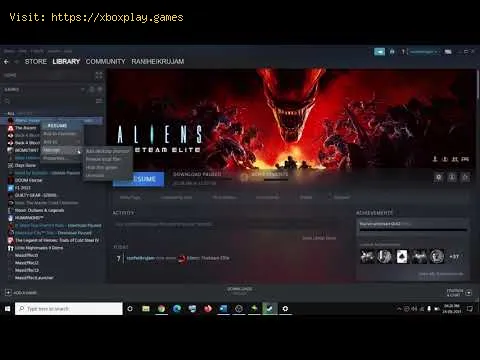The width and height of the screenshot is (480, 360).
Task: Open Aliens Fireteam Elite link in activity feed
Action: (x=208, y=258)
